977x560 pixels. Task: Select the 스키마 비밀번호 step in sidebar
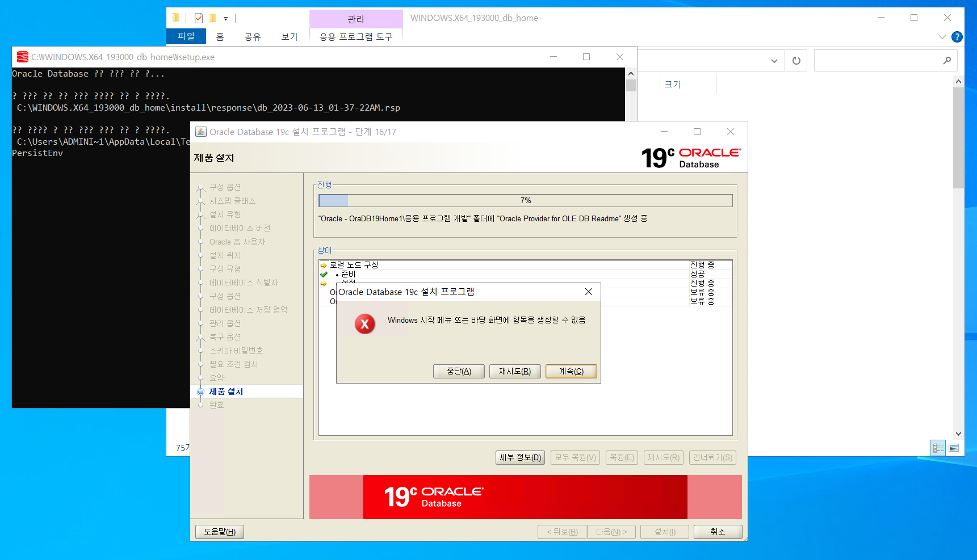point(236,351)
